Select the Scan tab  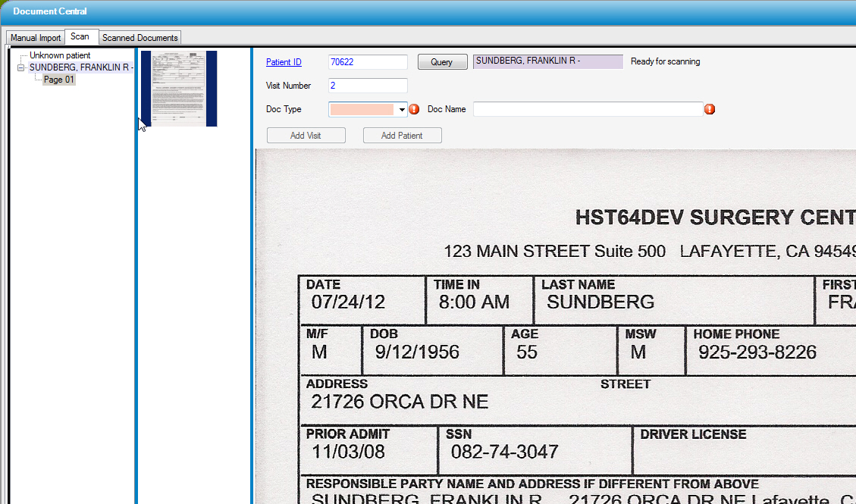tap(80, 36)
